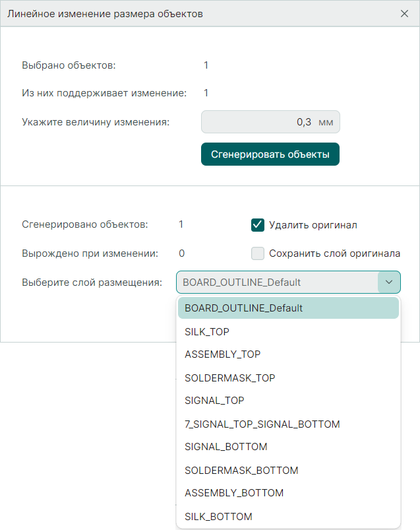
Task: Click the change value input field
Action: click(x=264, y=122)
